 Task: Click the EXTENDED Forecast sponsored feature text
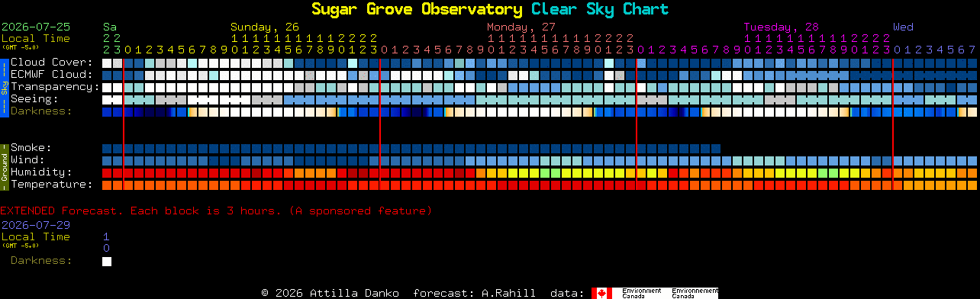216,211
